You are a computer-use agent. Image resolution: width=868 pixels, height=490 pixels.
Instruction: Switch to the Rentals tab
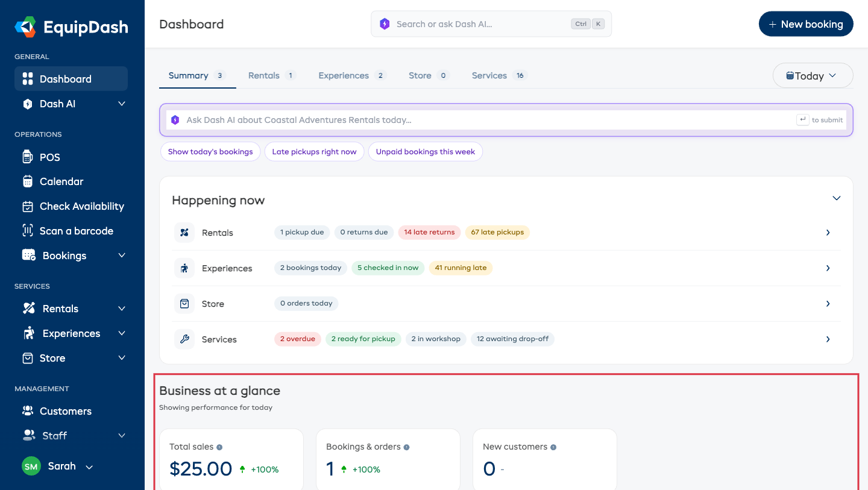tap(271, 76)
